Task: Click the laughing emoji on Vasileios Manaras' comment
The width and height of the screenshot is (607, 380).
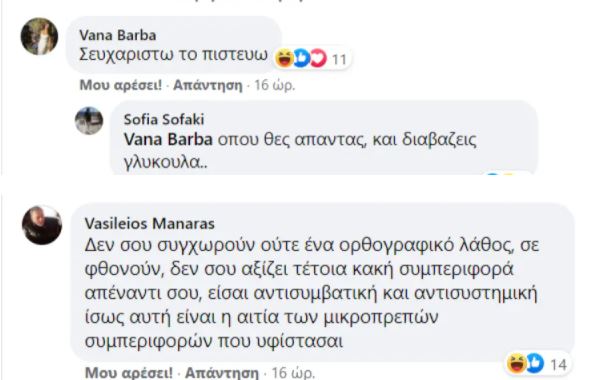Action: tap(516, 363)
